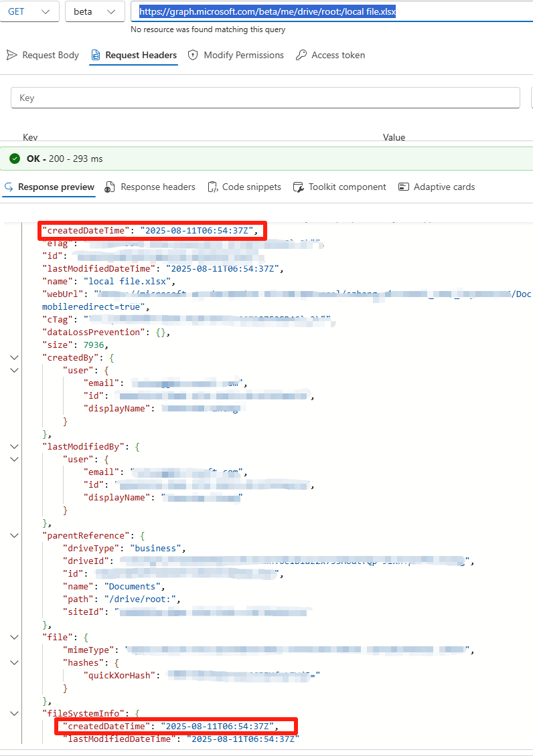This screenshot has width=533, height=756.
Task: Open the Request Body tab
Action: [42, 55]
